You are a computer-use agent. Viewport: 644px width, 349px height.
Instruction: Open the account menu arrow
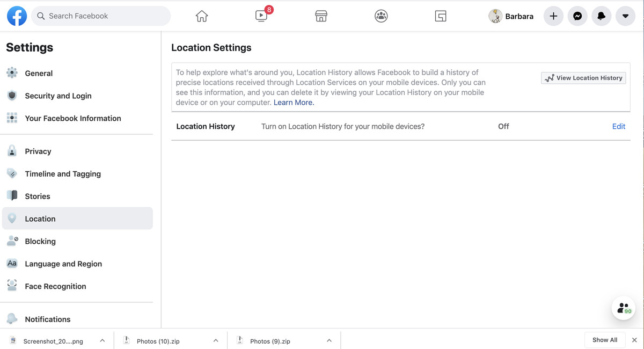coord(625,16)
